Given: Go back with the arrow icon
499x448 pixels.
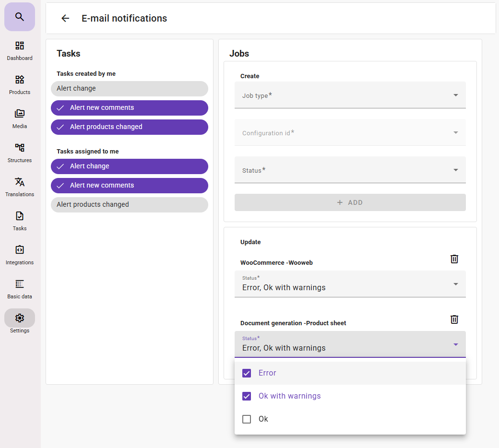Looking at the screenshot, I should [65, 18].
